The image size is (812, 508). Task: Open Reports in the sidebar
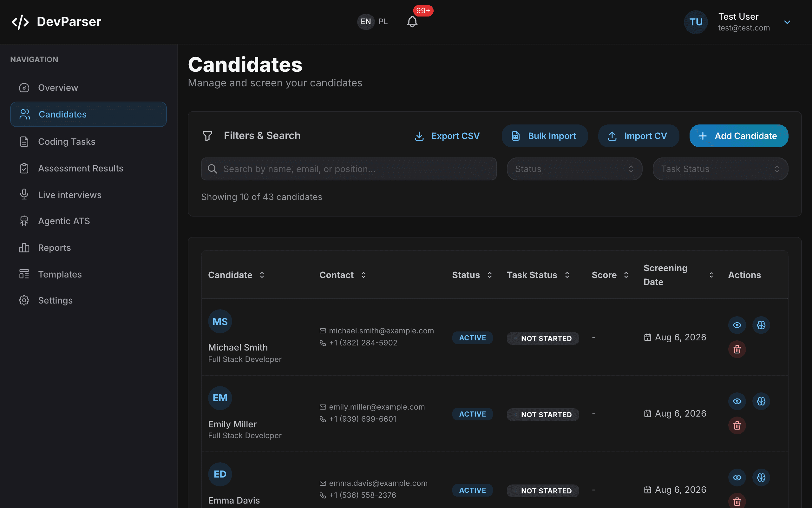(x=88, y=248)
